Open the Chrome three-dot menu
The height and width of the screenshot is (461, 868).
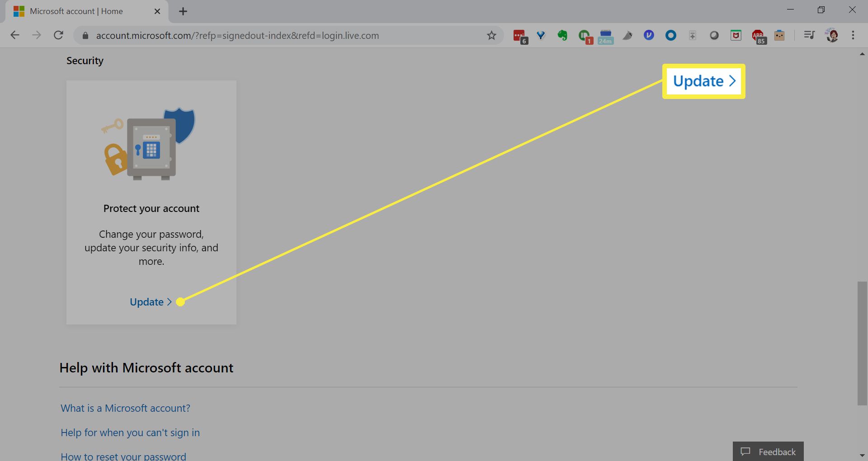click(853, 35)
